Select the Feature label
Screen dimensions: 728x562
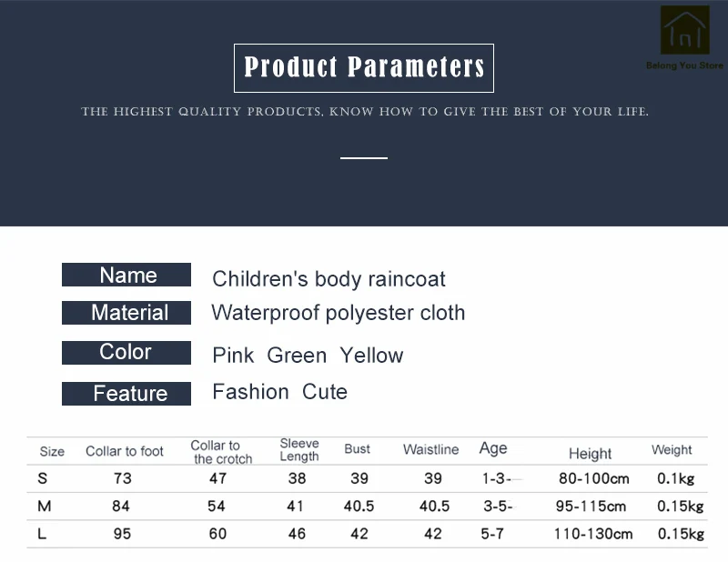126,394
